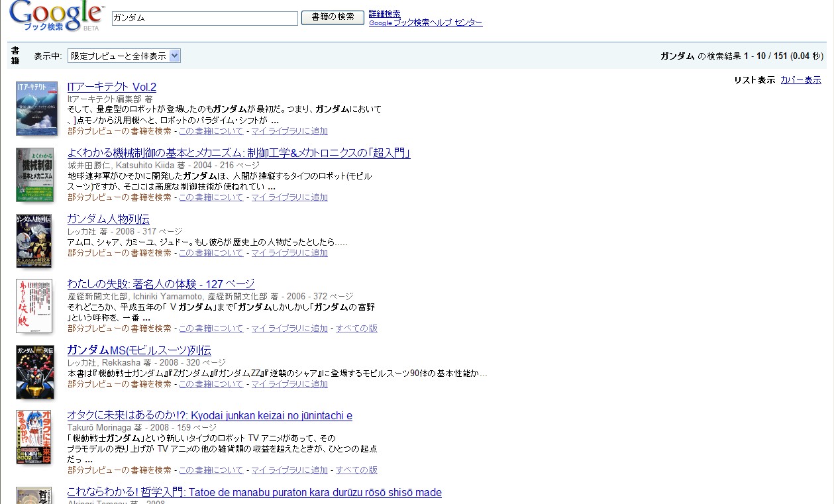Click すべての版 under わたしの失敗

356,328
